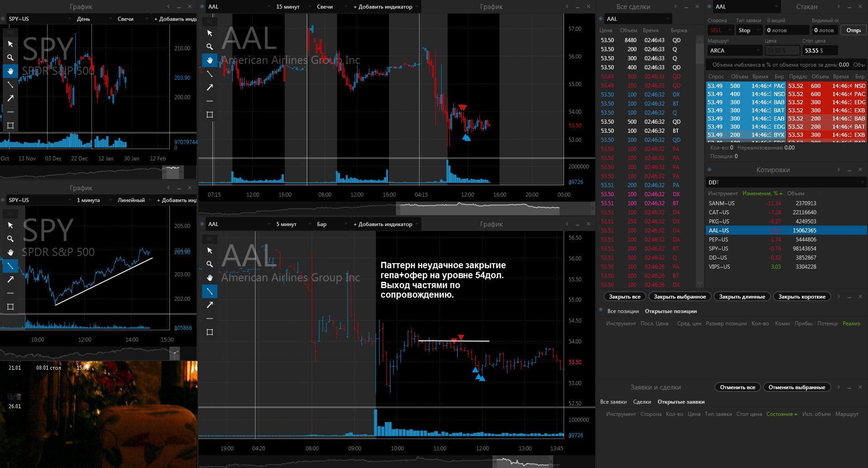Open the 15 минут timeframe dropdown
The width and height of the screenshot is (868, 468).
[x=292, y=7]
